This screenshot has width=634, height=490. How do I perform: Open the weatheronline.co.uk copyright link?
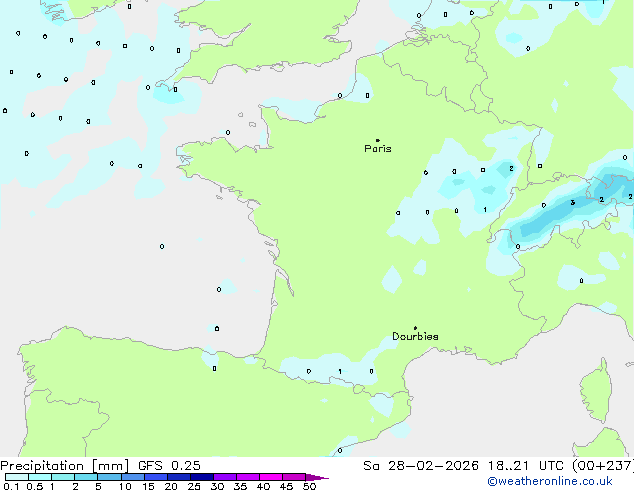point(550,481)
